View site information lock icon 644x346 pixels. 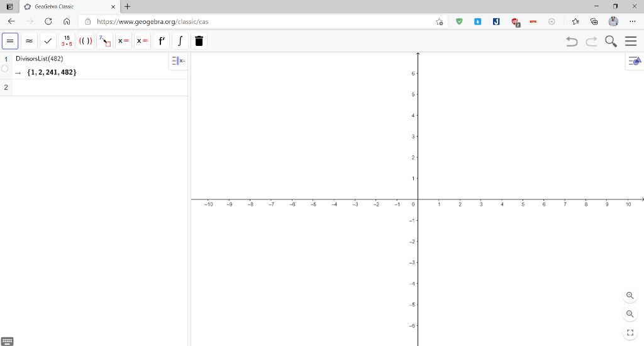pos(87,21)
